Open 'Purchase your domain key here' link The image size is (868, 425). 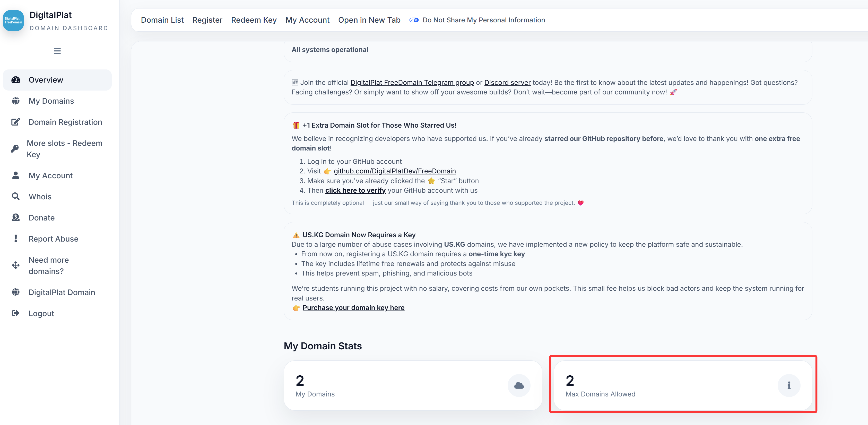pyautogui.click(x=353, y=308)
